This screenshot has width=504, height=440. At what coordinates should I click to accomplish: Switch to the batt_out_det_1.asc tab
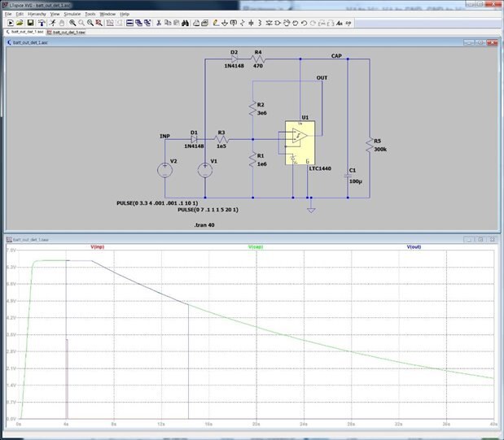(24, 32)
